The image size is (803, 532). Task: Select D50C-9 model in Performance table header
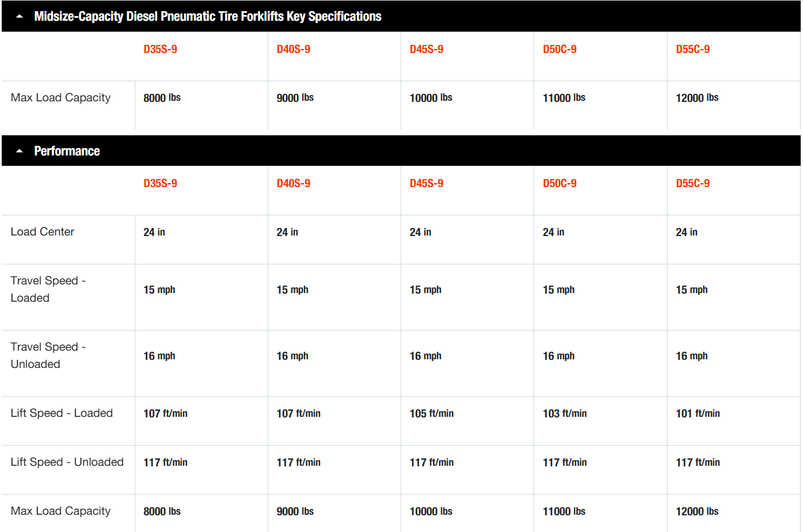pos(560,184)
